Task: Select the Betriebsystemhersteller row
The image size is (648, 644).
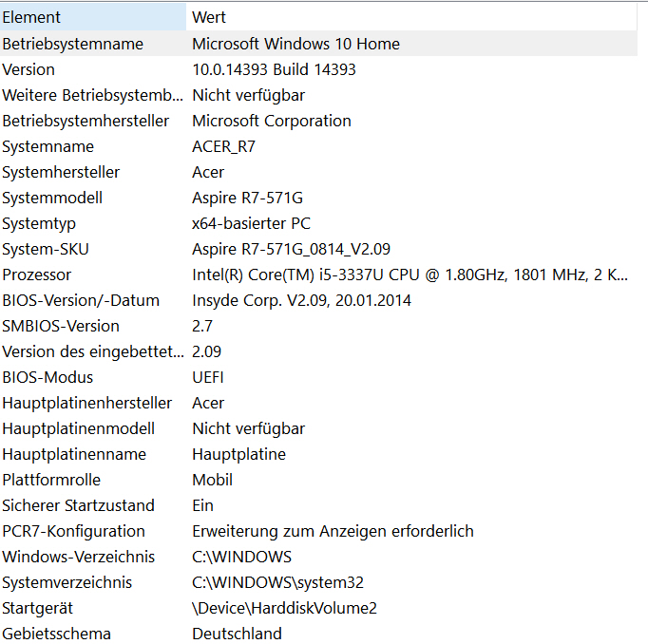Action: click(318, 121)
